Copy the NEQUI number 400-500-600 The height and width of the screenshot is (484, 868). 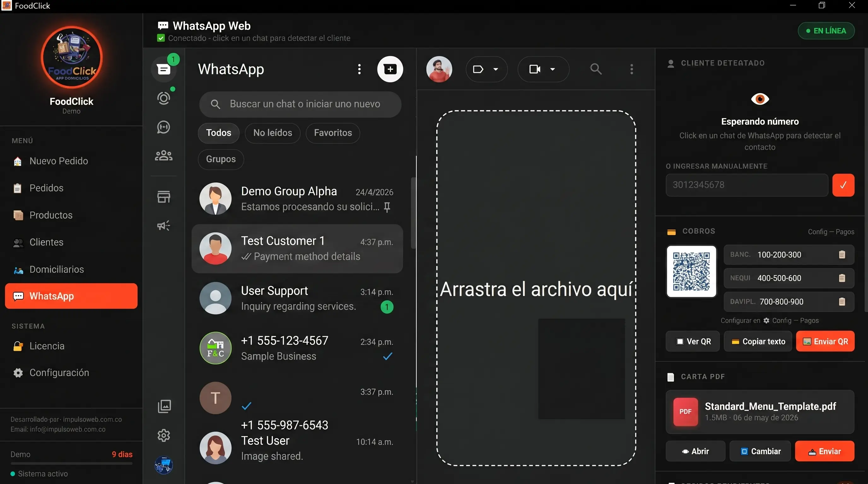coord(842,278)
